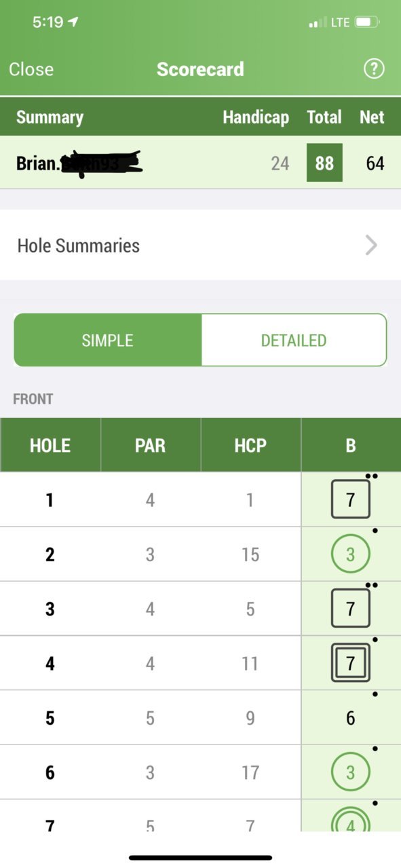Close the Scorecard screen
401x868 pixels.
[31, 69]
